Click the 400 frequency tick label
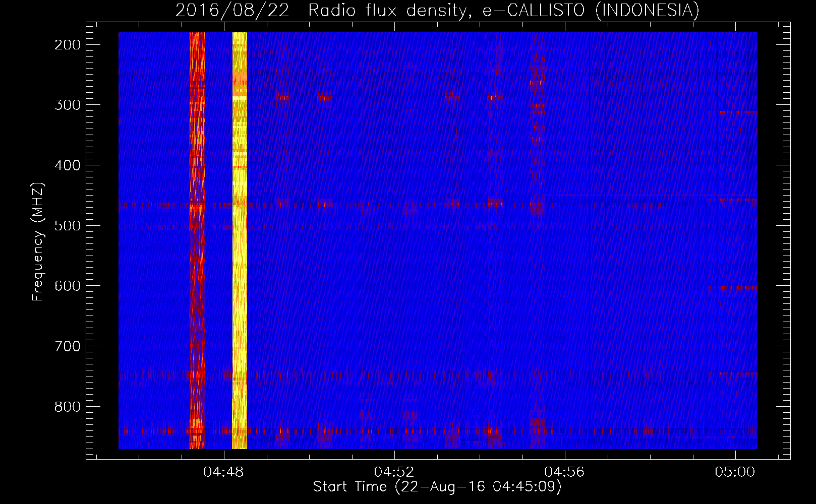 [x=68, y=165]
